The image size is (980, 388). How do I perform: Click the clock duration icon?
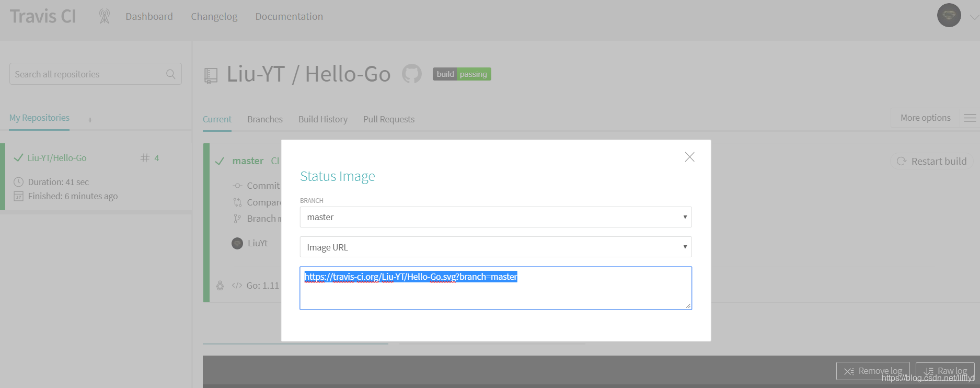pyautogui.click(x=18, y=182)
